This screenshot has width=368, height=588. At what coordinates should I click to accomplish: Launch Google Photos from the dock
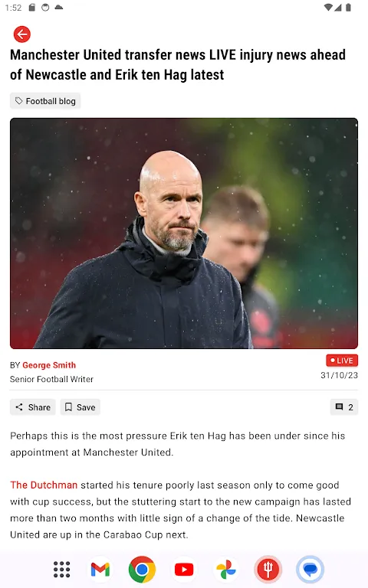[x=226, y=570]
